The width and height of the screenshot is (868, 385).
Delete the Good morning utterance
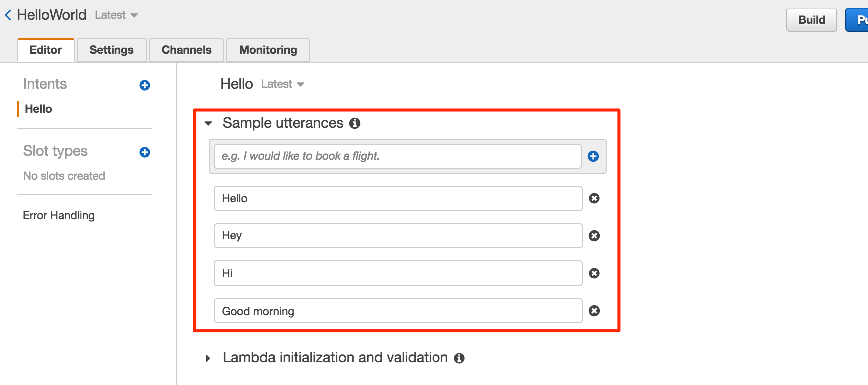click(594, 311)
